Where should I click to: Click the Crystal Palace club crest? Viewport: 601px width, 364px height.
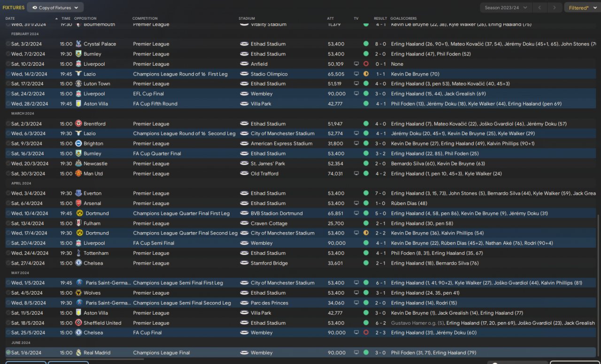click(78, 44)
